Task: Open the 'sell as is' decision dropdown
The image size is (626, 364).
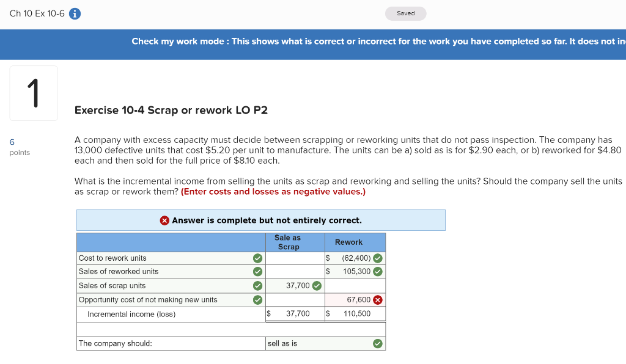Action: pos(325,344)
